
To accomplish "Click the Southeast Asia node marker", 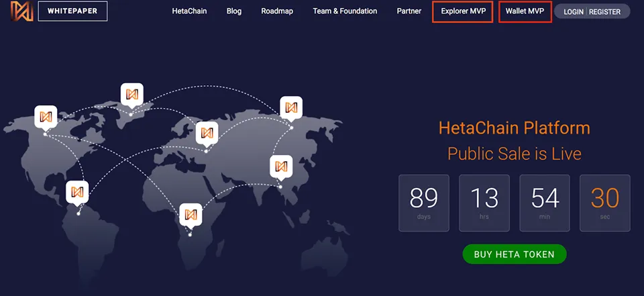I will point(281,166).
